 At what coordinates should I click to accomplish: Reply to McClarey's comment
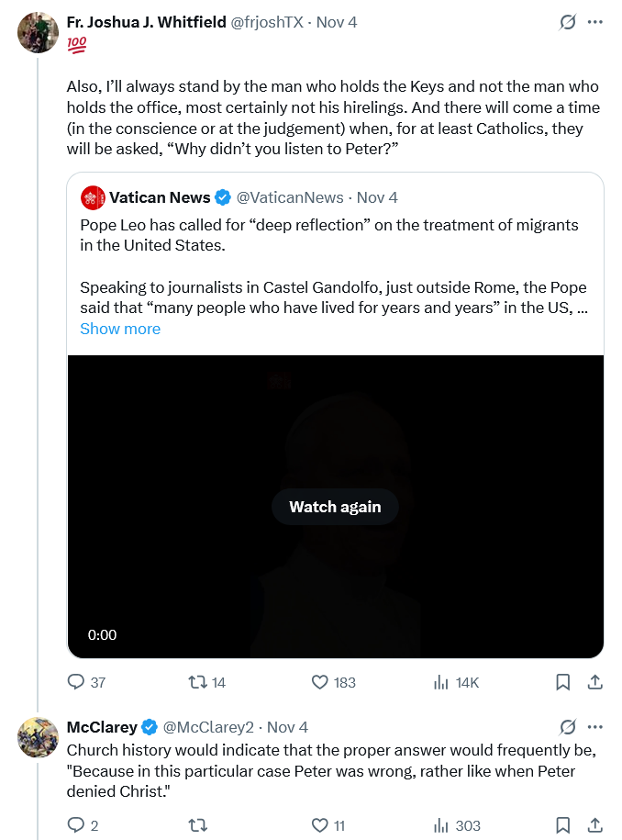tap(76, 825)
